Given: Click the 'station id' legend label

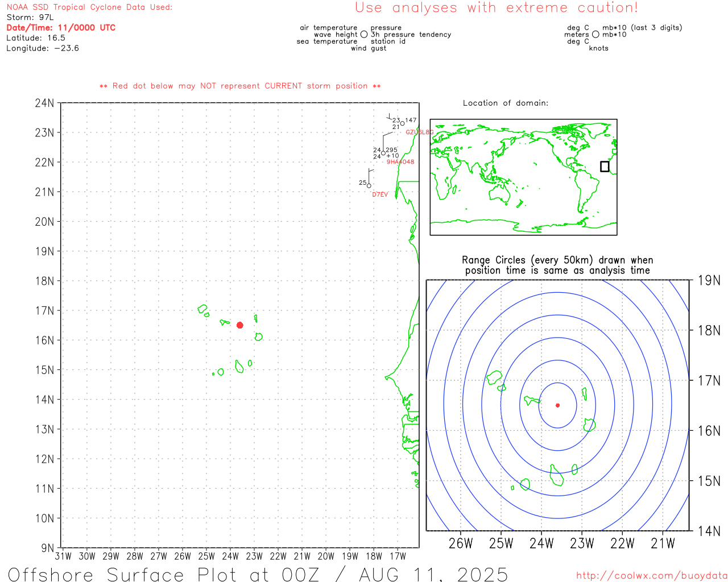Looking at the screenshot, I should point(388,41).
